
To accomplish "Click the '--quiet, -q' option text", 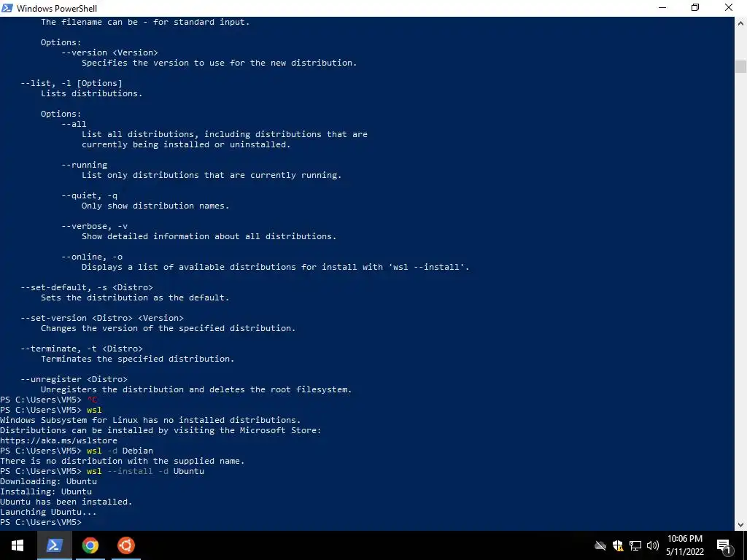I will tap(89, 195).
